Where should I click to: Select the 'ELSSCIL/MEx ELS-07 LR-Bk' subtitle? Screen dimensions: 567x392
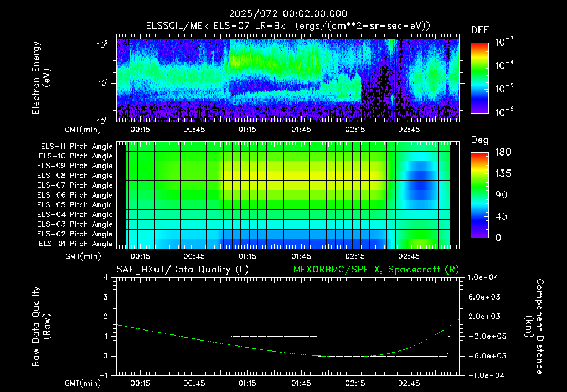[215, 26]
